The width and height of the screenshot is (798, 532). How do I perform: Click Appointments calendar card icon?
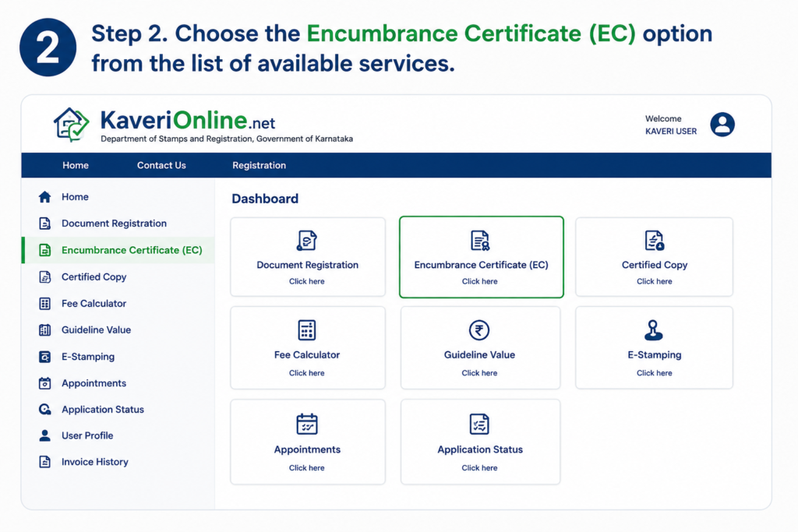(307, 425)
